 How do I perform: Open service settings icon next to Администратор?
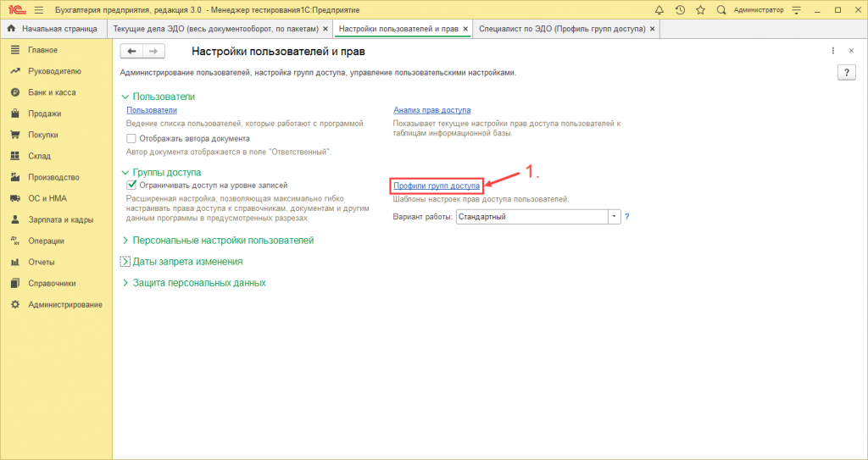coord(797,10)
